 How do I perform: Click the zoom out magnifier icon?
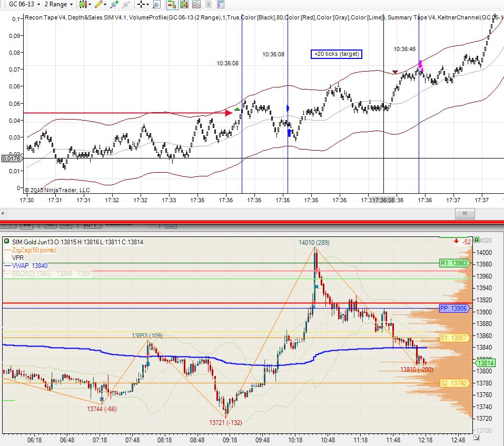pyautogui.click(x=126, y=4)
